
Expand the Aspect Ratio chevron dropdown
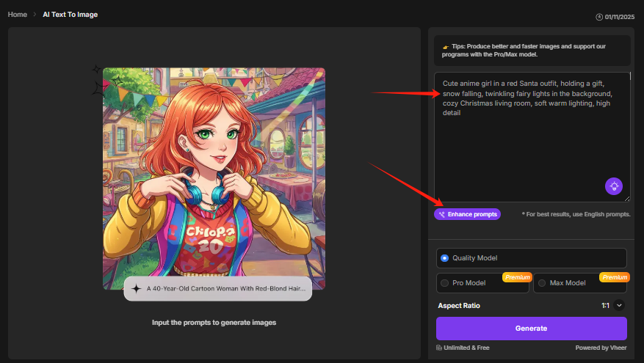click(619, 305)
